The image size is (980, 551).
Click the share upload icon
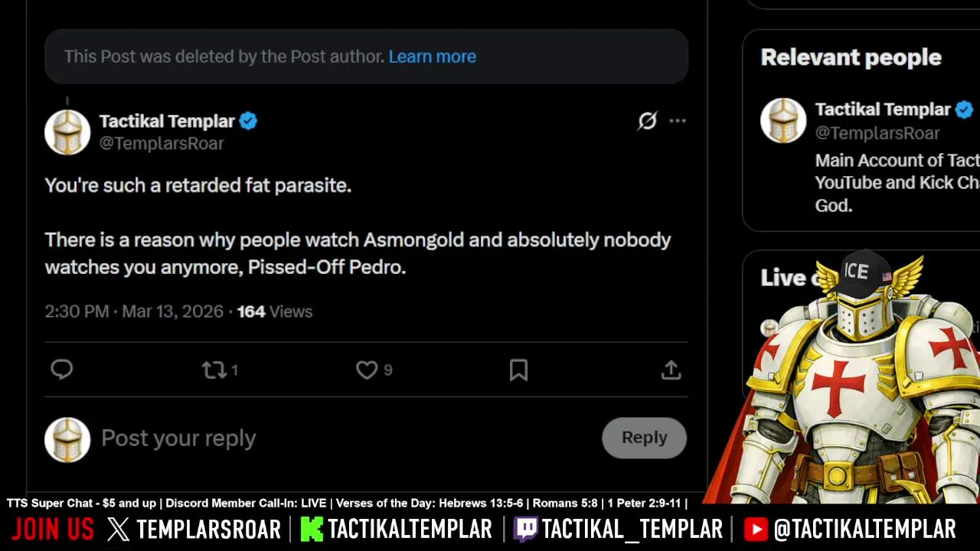[x=671, y=370]
